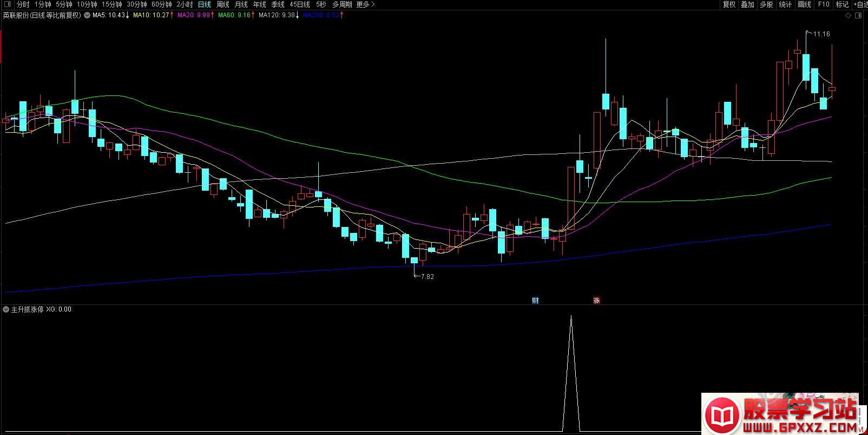Open the 标记 mark tool
The image size is (868, 435).
(x=842, y=4)
